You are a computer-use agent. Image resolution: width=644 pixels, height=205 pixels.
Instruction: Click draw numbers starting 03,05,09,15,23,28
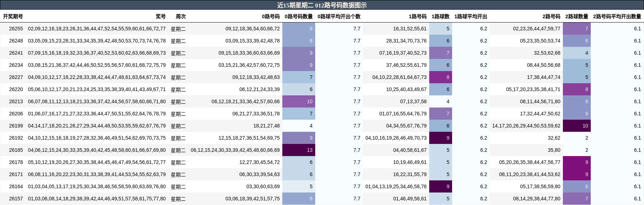click(x=97, y=41)
